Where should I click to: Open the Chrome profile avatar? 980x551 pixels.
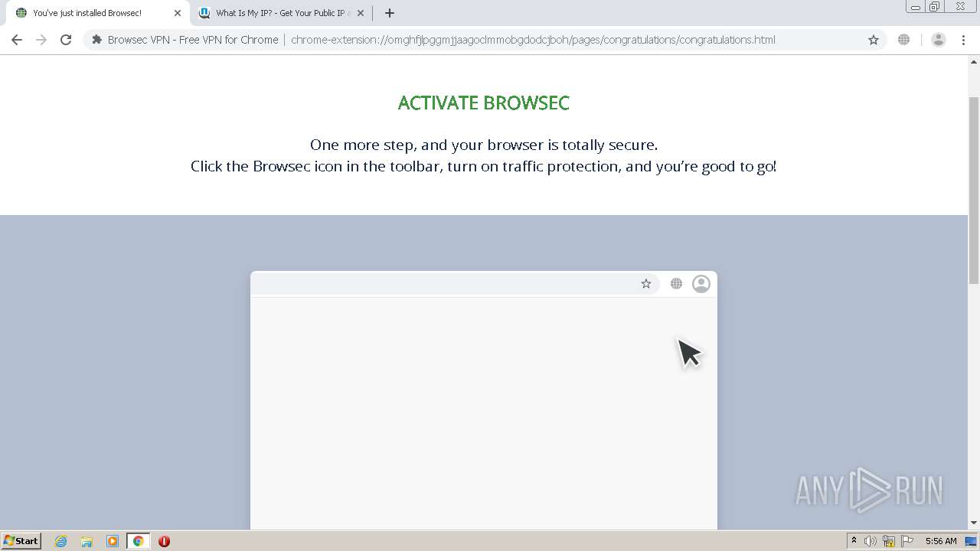938,40
